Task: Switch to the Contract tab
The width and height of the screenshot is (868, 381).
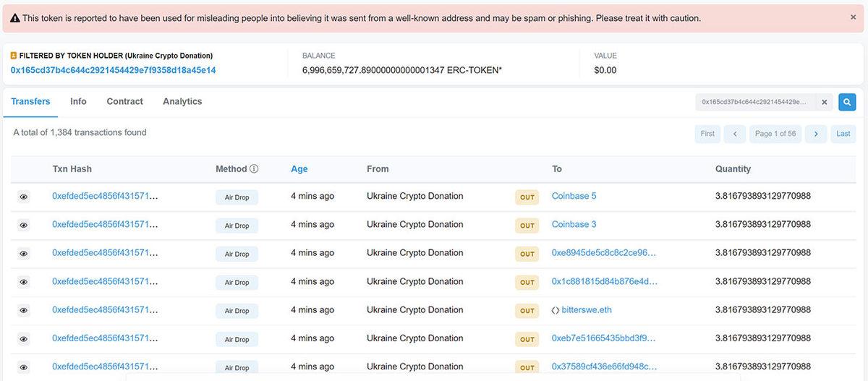Action: click(x=124, y=102)
